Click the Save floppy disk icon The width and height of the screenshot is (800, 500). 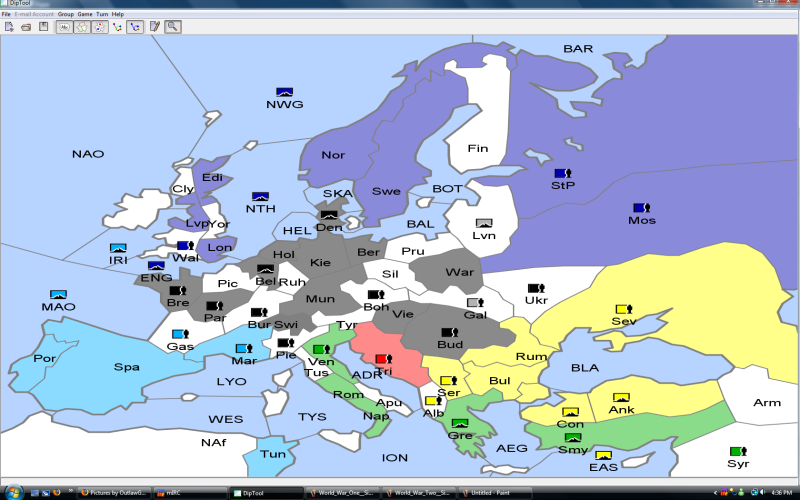pyautogui.click(x=43, y=26)
